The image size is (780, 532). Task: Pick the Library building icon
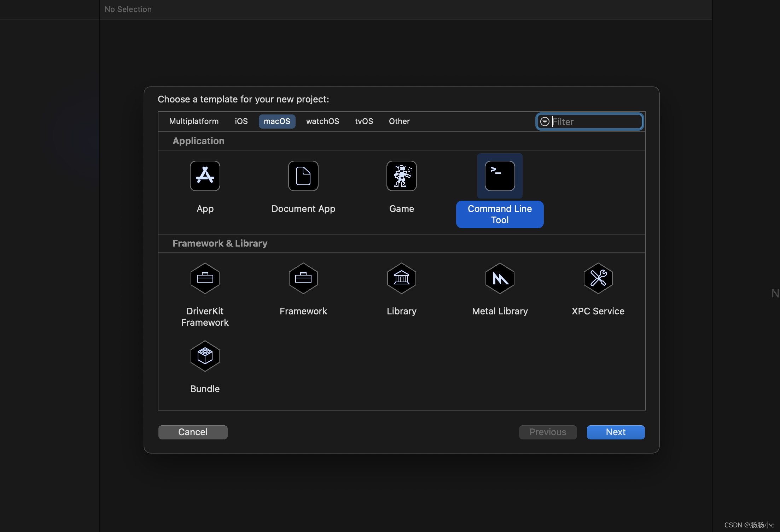[x=402, y=278]
